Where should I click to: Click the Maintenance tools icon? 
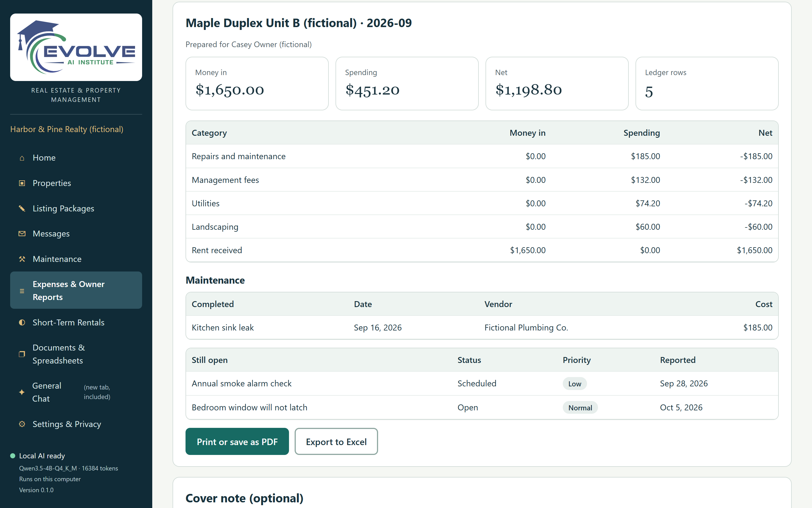pos(22,259)
